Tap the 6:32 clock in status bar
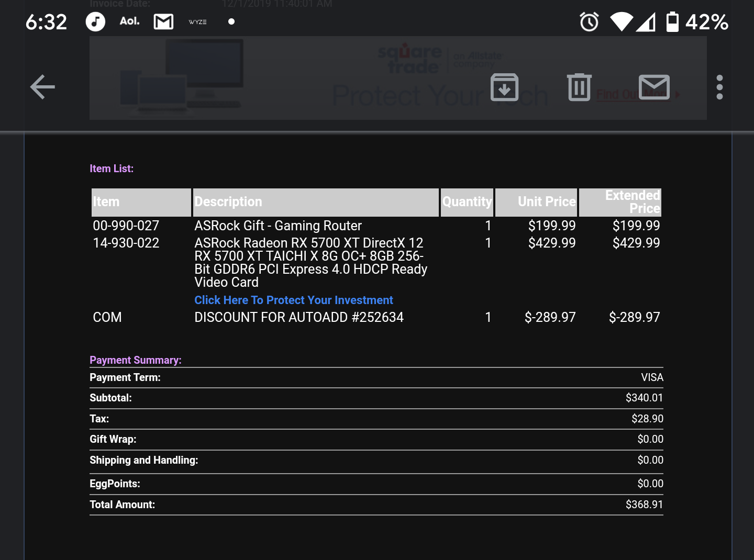Image resolution: width=754 pixels, height=560 pixels. 46,22
